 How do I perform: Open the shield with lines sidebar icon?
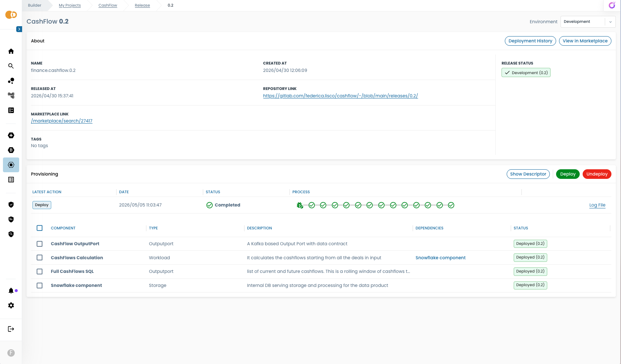11,219
